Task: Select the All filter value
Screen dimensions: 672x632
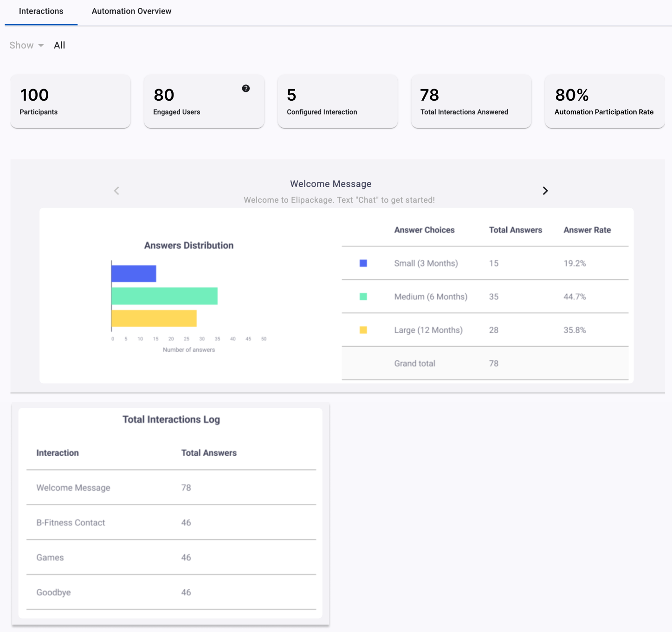Action: pyautogui.click(x=59, y=45)
